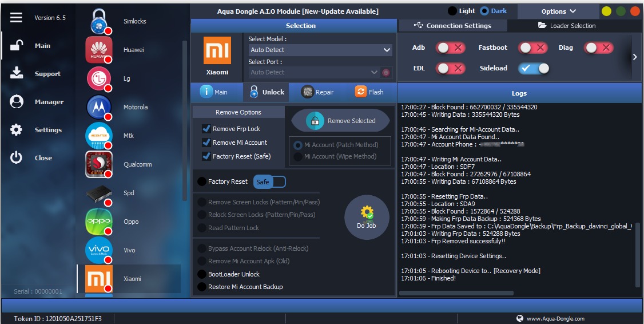Select the Huawei brand icon
Viewport: 644px width, 324px height.
[99, 50]
